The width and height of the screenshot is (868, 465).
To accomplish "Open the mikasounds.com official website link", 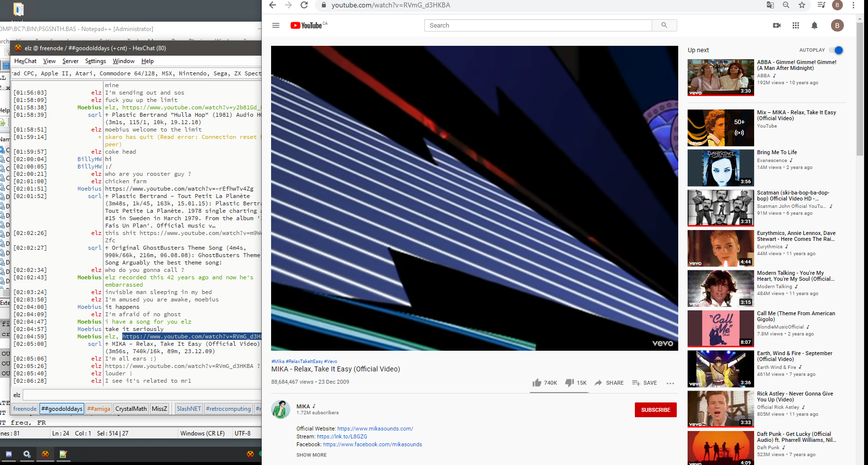I will (x=375, y=429).
